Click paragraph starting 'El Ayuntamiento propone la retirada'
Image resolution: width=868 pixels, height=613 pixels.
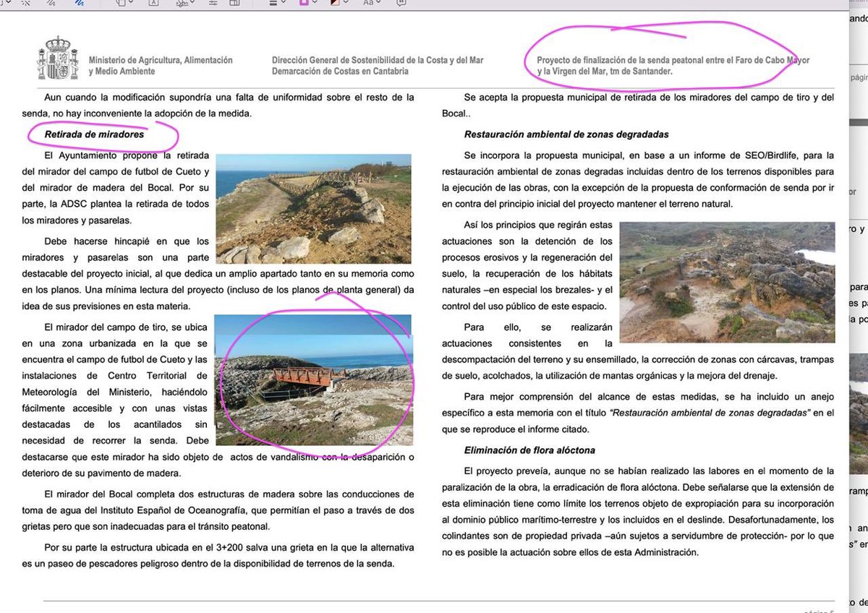click(x=116, y=188)
